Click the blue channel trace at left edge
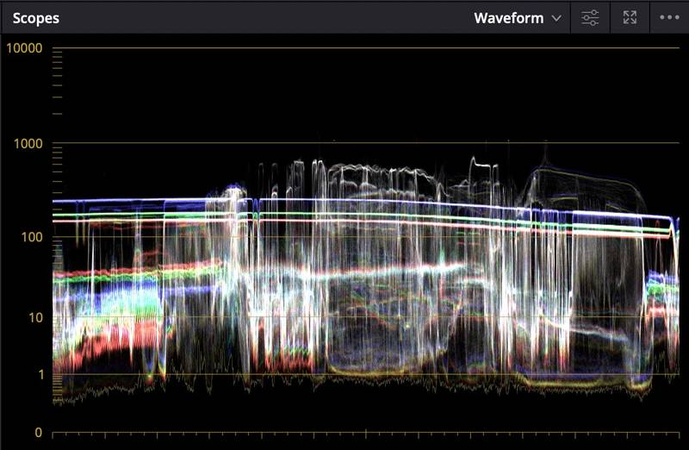The height and width of the screenshot is (450, 689). (x=90, y=201)
